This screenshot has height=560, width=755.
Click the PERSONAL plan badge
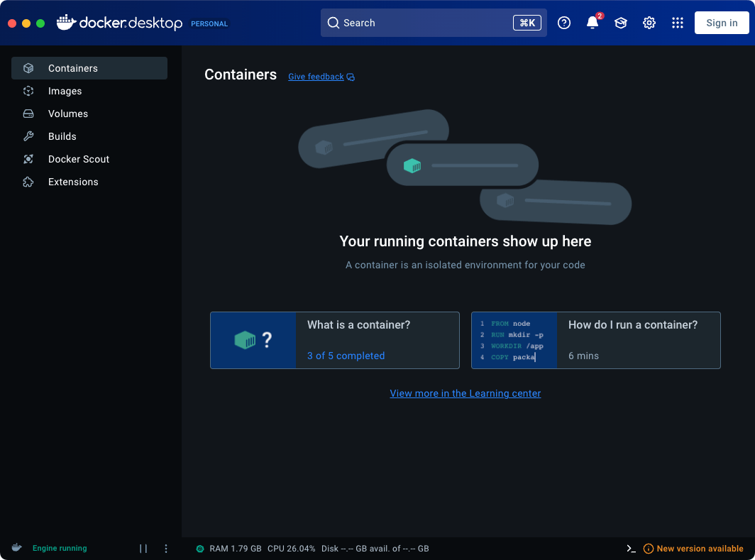coord(209,23)
